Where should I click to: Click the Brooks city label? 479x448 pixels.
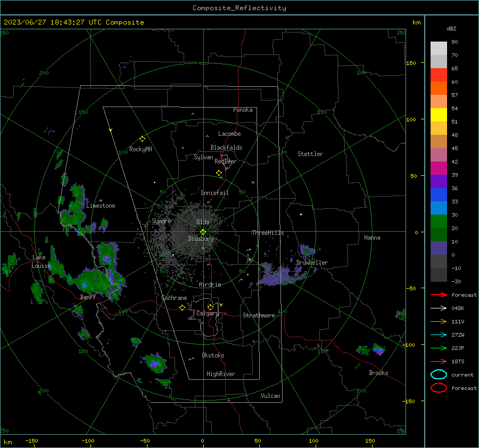(x=378, y=373)
